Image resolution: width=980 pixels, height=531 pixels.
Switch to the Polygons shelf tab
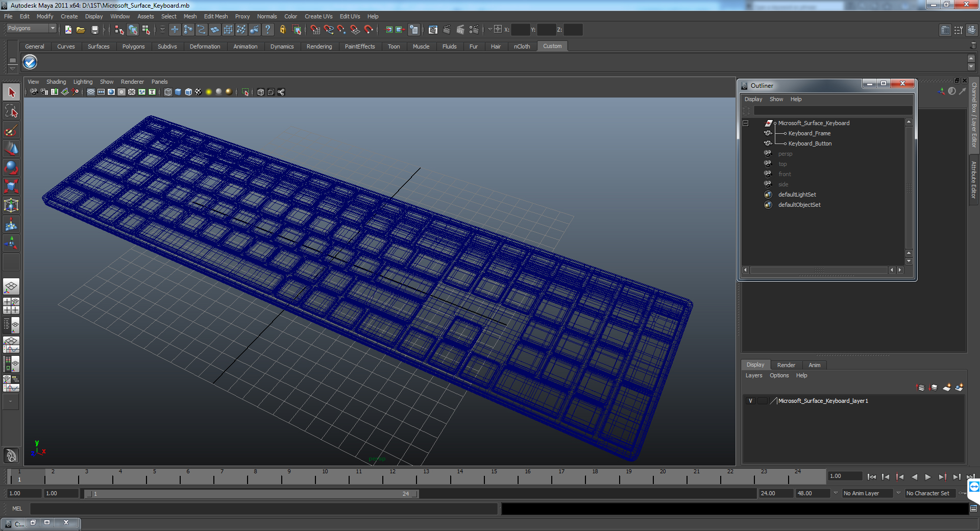click(x=133, y=46)
